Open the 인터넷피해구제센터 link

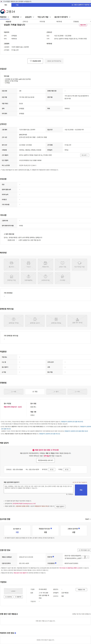point(24,503)
